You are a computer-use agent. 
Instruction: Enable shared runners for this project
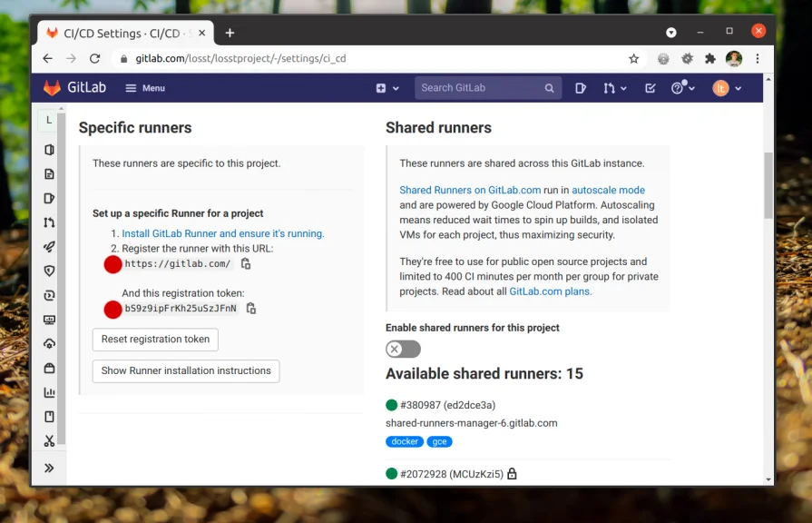(402, 349)
